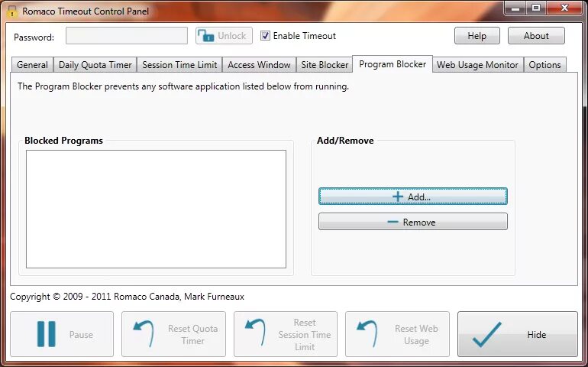Switch to the General tab
Screen dimensions: 588x367
coord(32,65)
